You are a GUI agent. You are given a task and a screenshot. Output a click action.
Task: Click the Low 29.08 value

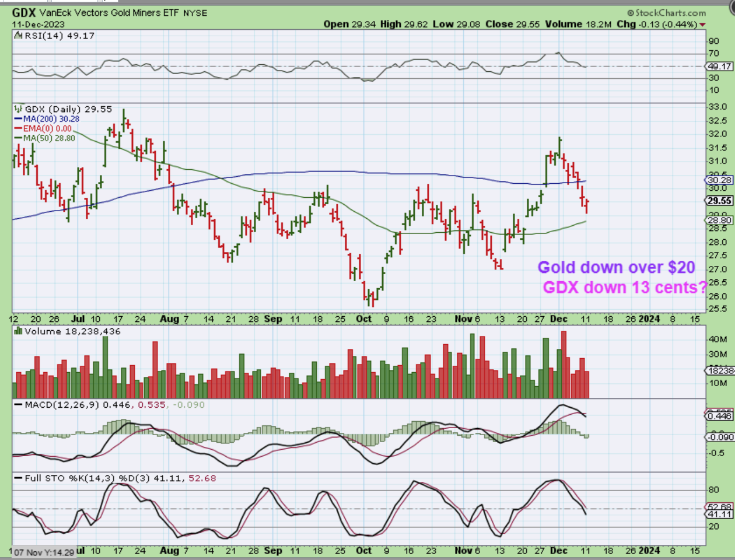click(457, 24)
